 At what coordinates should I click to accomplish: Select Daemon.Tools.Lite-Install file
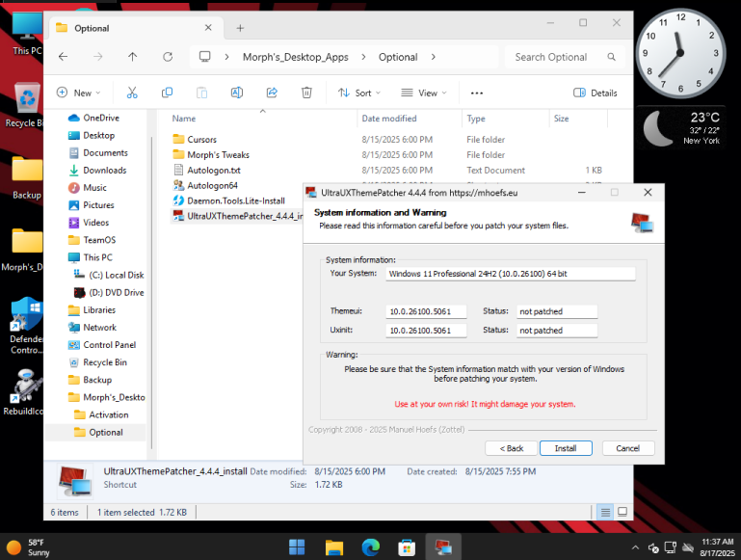(236, 200)
